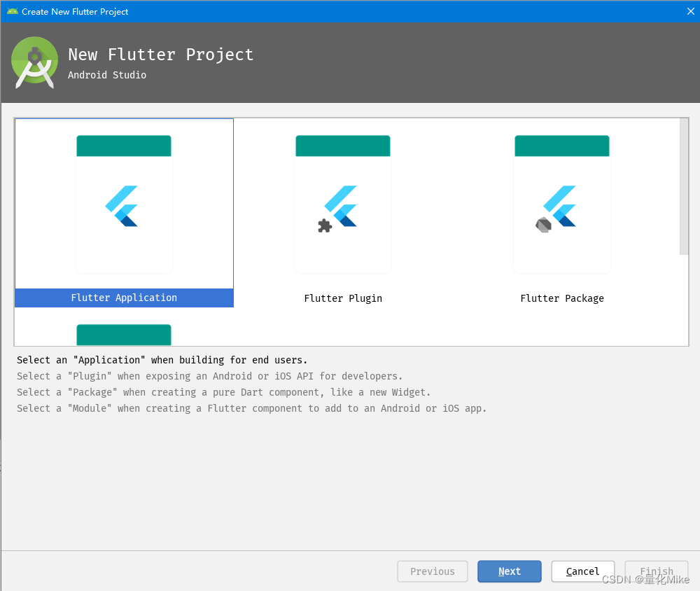Click the disabled Finish button

click(x=657, y=571)
